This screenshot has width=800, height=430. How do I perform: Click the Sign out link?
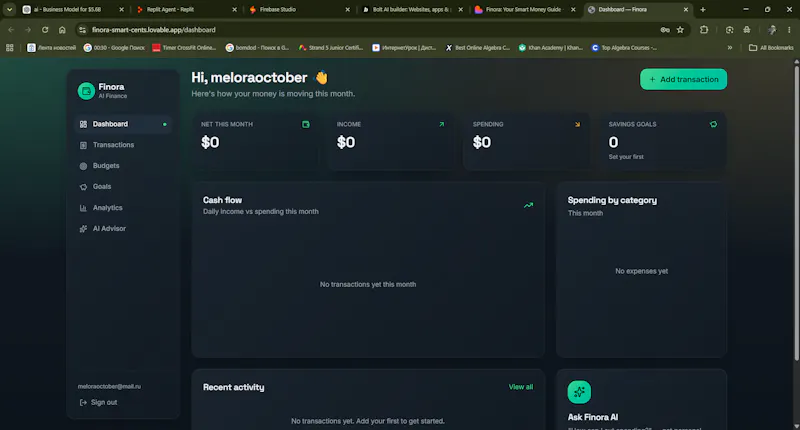pos(98,402)
